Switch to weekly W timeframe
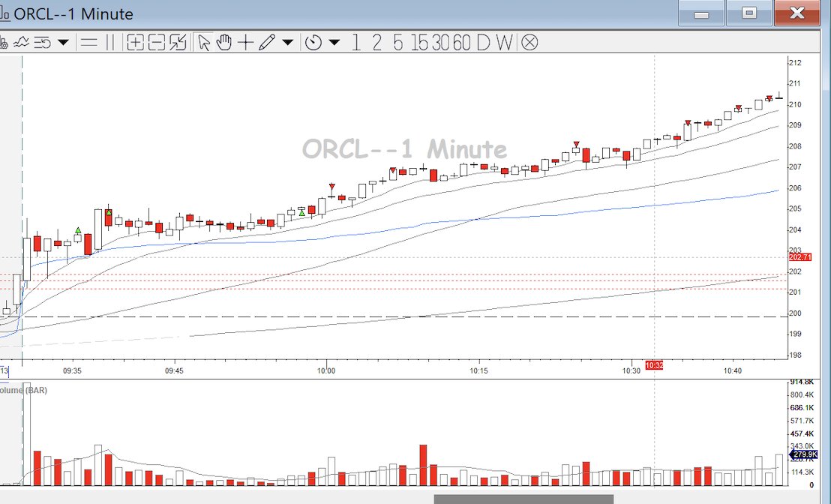Viewport: 831px width, 504px height. [x=505, y=43]
